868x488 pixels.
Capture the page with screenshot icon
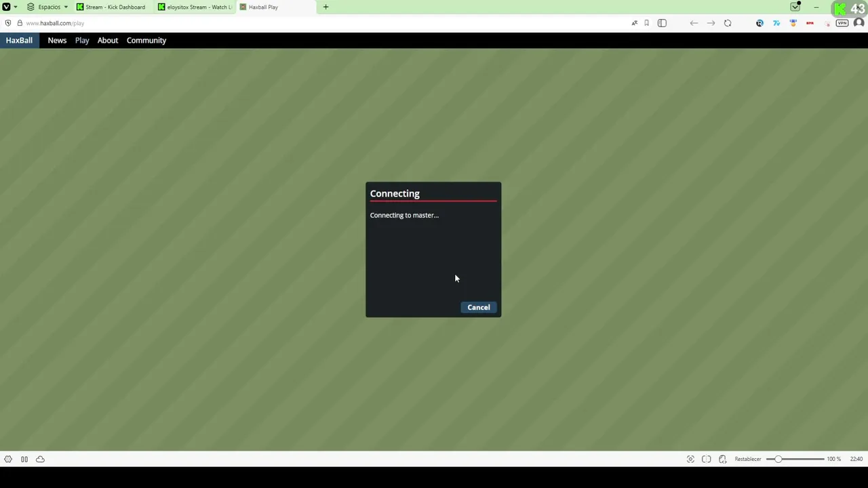pos(690,460)
